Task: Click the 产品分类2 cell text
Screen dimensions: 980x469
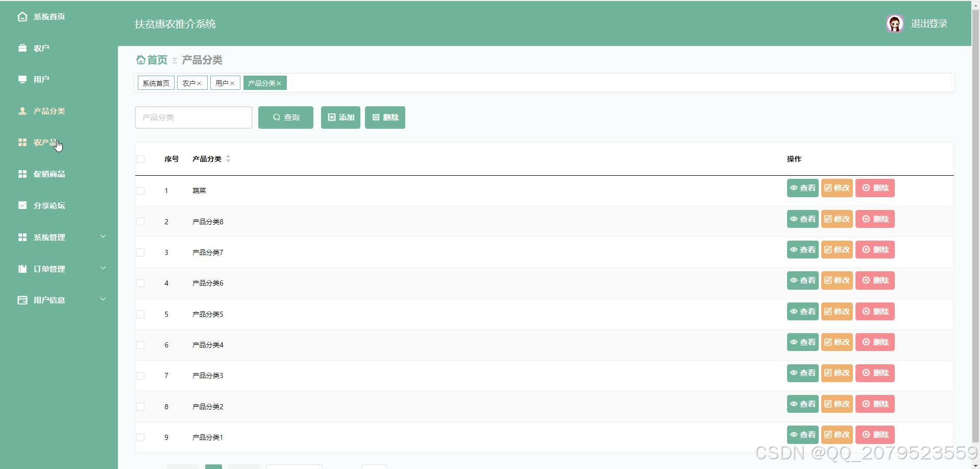Action: [x=208, y=407]
